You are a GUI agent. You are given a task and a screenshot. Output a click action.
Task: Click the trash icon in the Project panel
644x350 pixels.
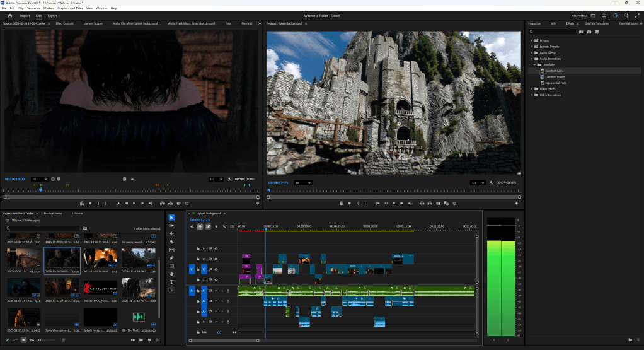156,340
